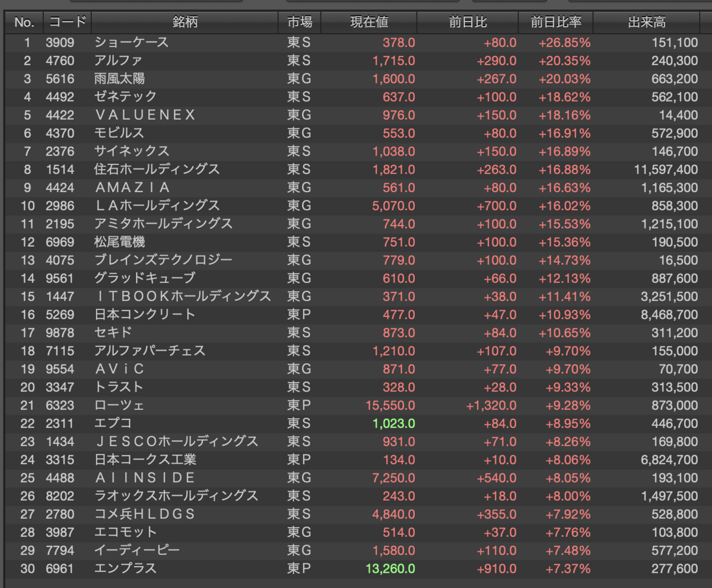This screenshot has width=712, height=588.
Task: Select the エプコ stock name
Action: coord(113,423)
